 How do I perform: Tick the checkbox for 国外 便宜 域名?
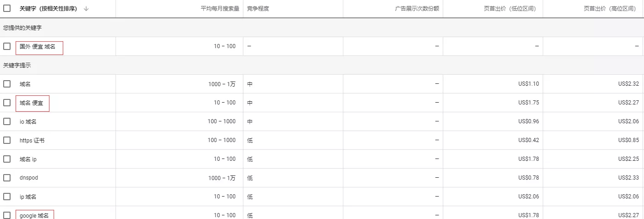tap(7, 46)
